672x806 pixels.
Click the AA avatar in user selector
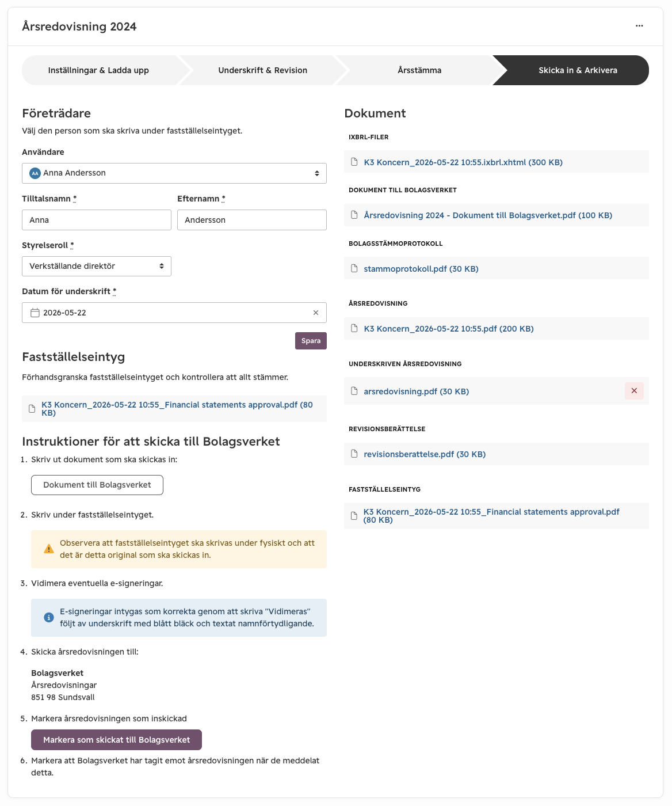(x=35, y=173)
